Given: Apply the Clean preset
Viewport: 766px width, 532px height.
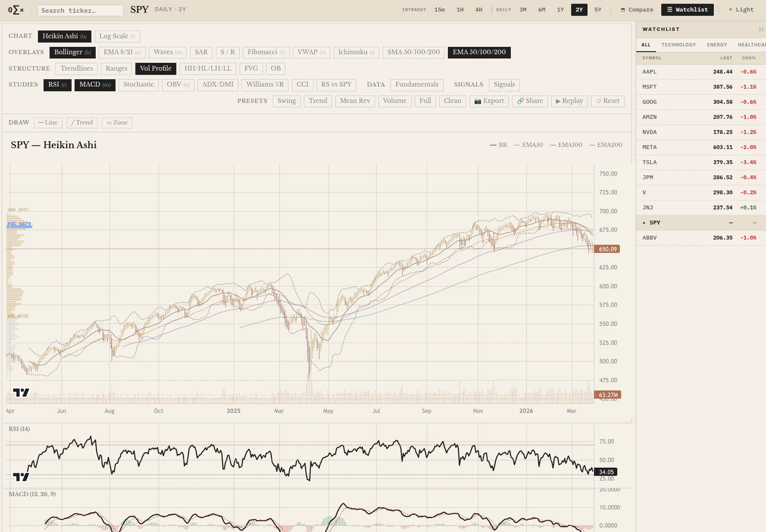Looking at the screenshot, I should pyautogui.click(x=453, y=101).
